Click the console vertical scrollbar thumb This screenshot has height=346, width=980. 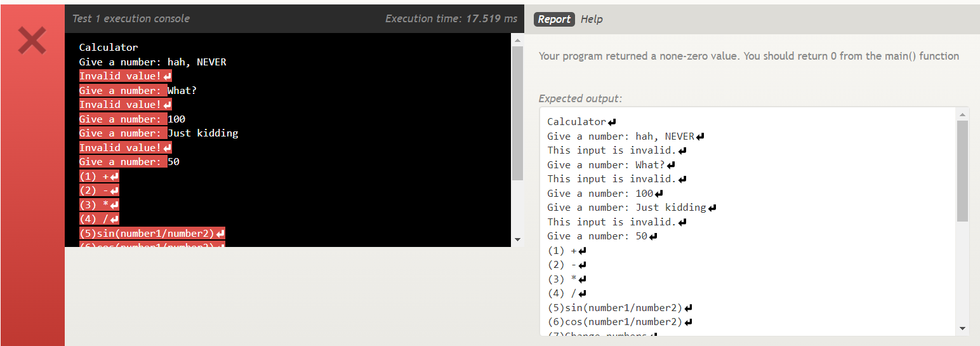pyautogui.click(x=517, y=113)
